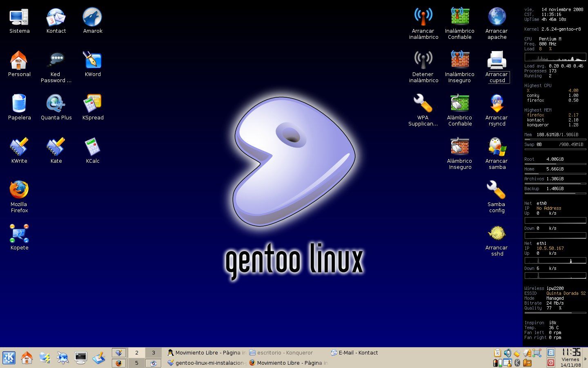Click the Arrancar sshd pufferfish icon
Viewport: 588px width, 368px height.
497,233
